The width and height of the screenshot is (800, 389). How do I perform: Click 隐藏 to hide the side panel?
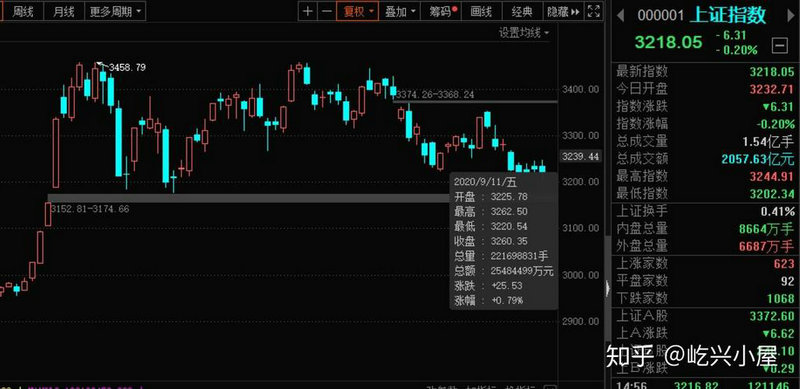(x=563, y=11)
